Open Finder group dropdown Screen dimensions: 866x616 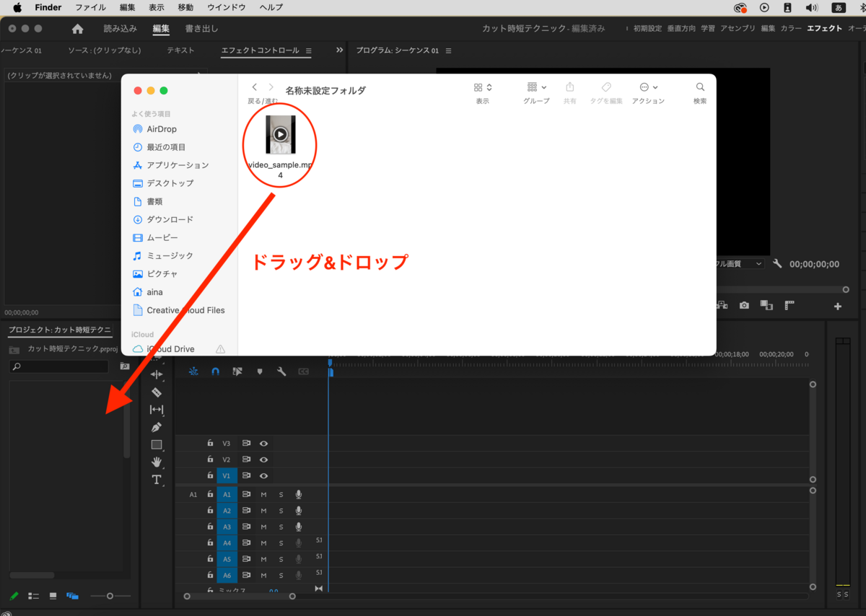536,87
